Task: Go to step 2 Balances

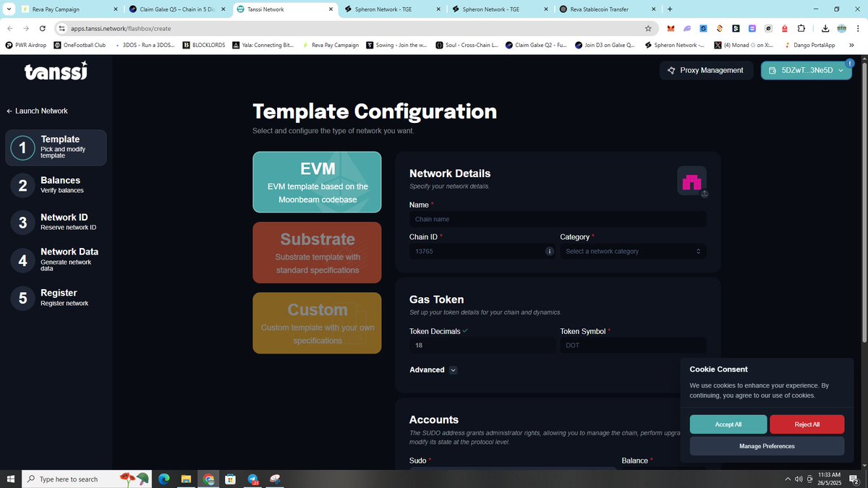Action: tap(56, 185)
